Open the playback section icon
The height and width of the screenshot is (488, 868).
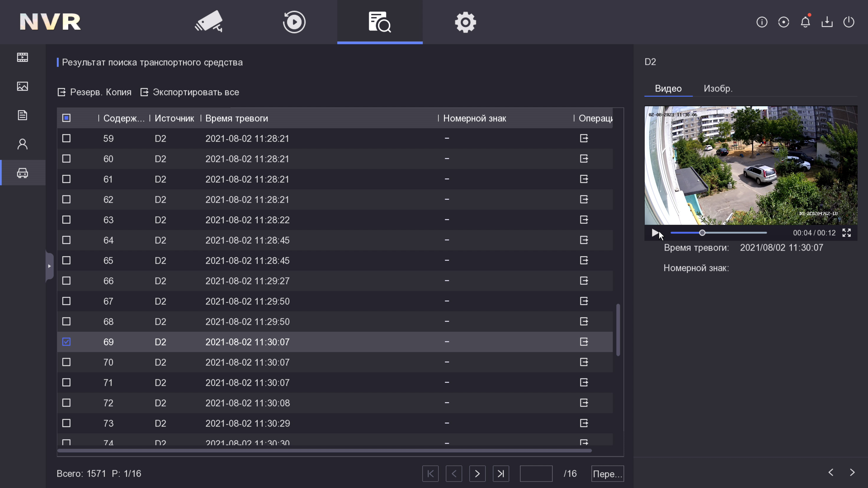[x=294, y=22]
